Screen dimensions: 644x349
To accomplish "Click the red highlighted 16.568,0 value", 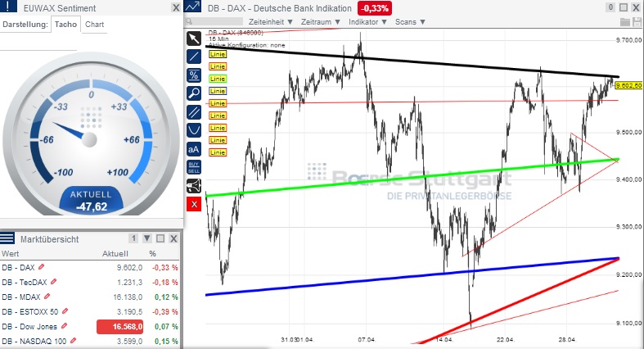I will click(120, 327).
